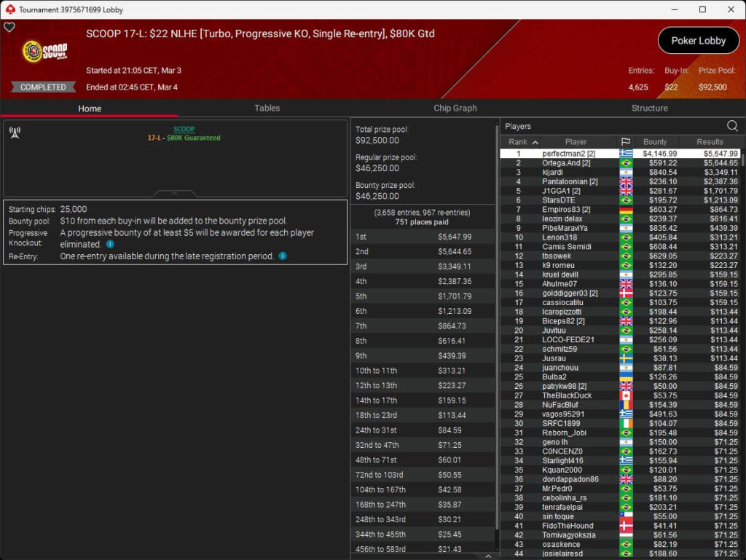Switch to the Tables tab
The image size is (746, 560).
[267, 108]
